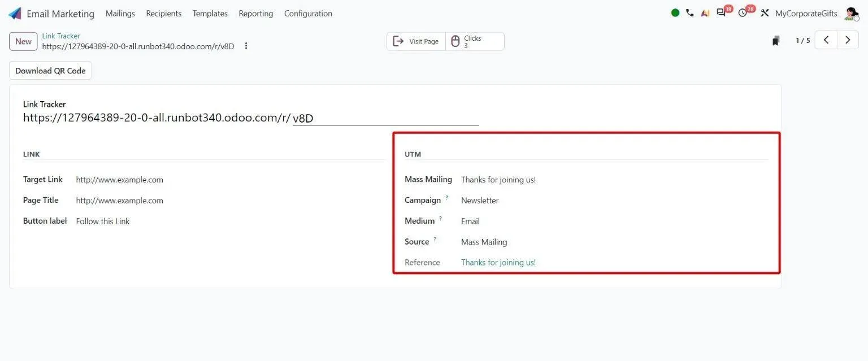Click the breadcrumb URL text ending in r/v8D

(x=138, y=46)
